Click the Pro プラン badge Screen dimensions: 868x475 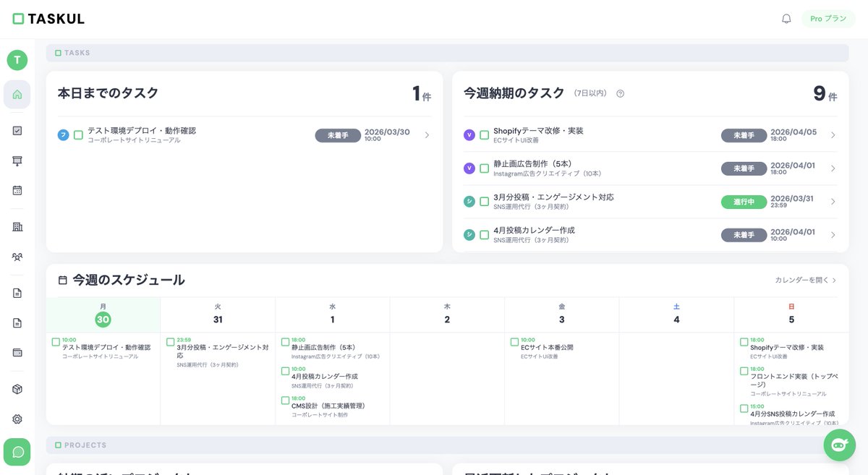[x=827, y=19]
